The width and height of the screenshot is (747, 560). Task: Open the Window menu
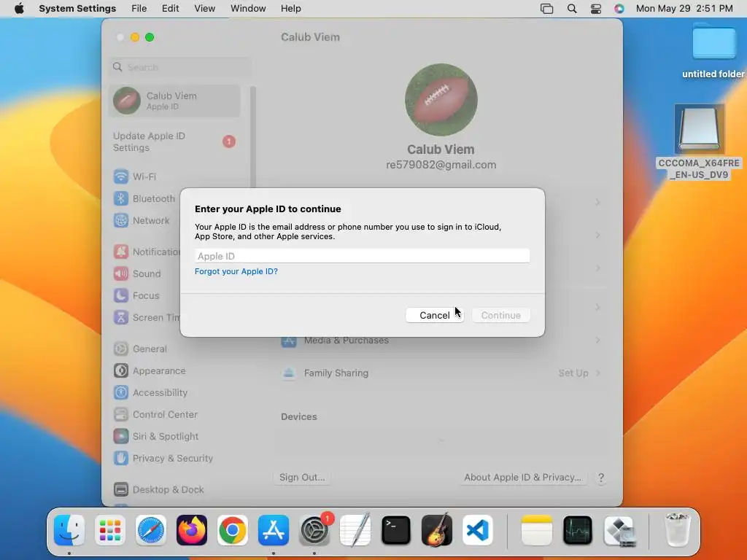248,9
